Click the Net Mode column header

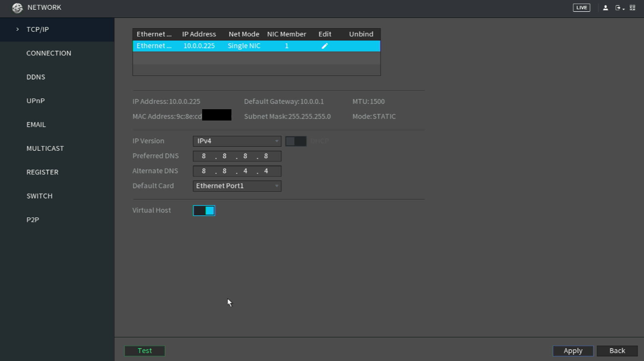(244, 34)
